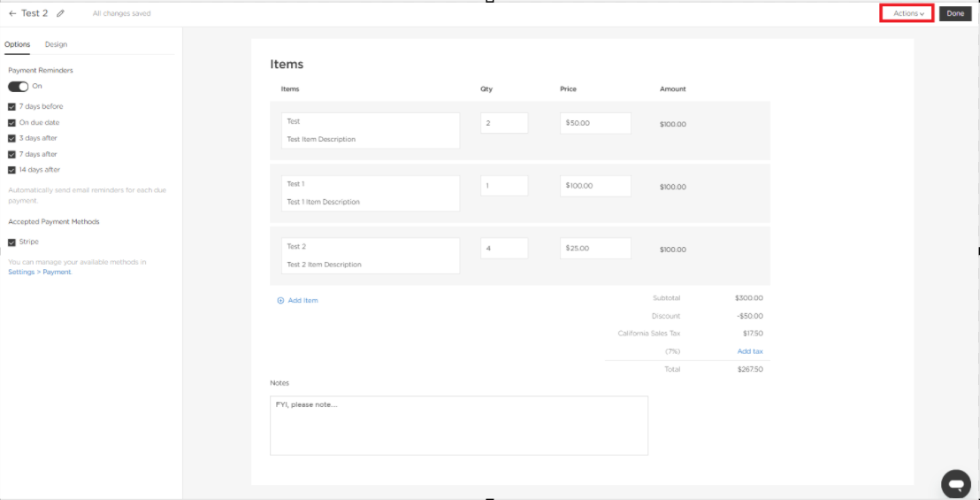Click the Test item name field
The width and height of the screenshot is (980, 500).
pos(371,122)
